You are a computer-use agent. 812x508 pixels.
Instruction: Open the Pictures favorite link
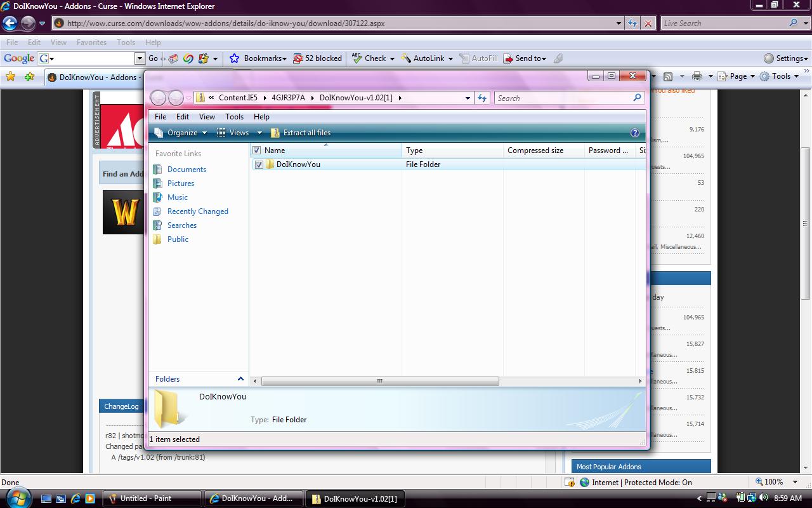coord(181,184)
